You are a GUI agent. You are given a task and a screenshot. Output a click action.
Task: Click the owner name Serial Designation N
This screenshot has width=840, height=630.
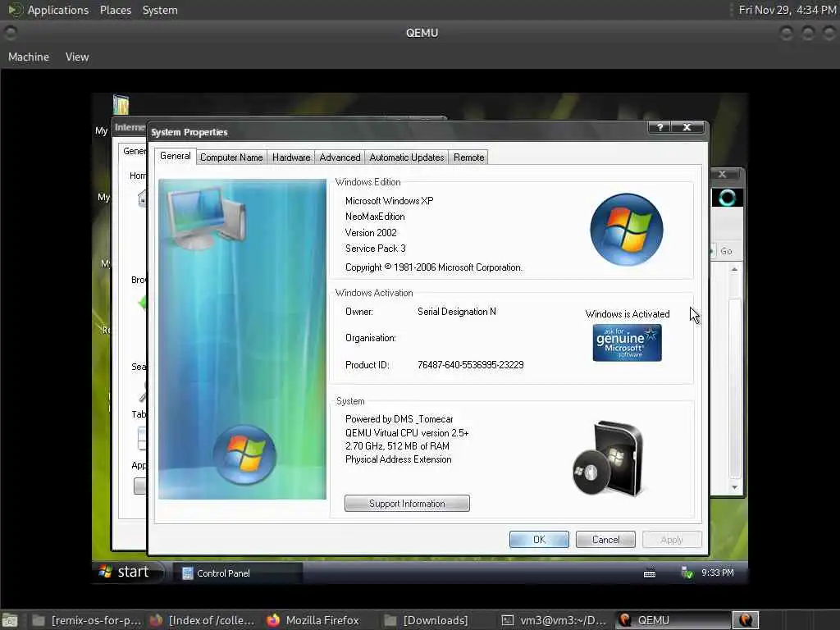point(456,312)
